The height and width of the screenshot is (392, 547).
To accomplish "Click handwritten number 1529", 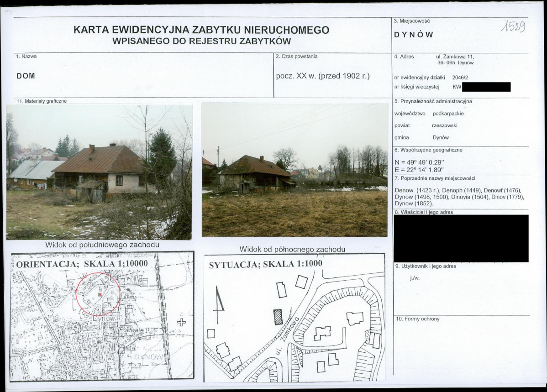I will point(513,26).
